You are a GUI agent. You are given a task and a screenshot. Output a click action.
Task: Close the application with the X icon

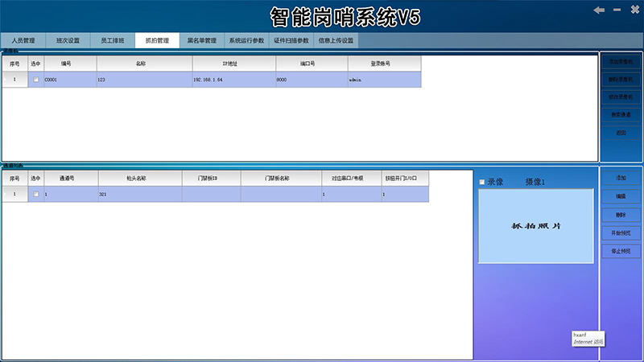634,10
